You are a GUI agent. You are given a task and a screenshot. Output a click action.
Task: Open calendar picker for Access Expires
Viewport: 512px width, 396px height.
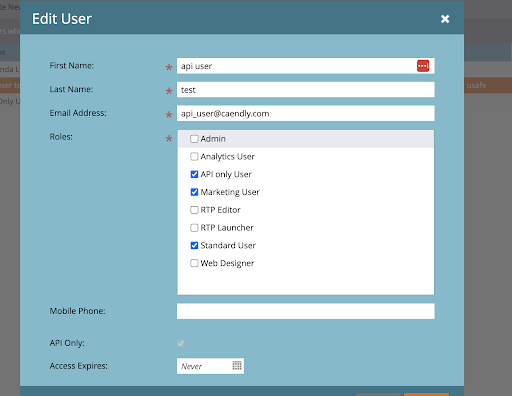tap(237, 366)
